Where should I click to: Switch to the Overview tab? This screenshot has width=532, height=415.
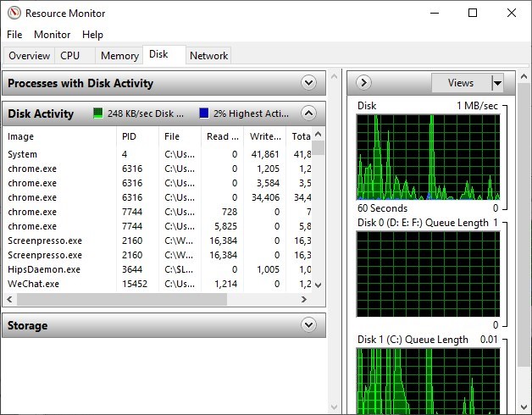coord(29,56)
